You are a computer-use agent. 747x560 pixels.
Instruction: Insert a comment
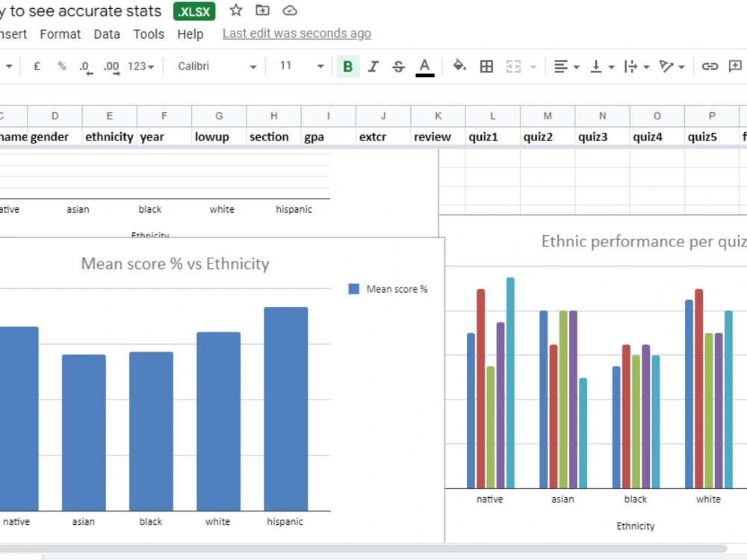pyautogui.click(x=735, y=66)
